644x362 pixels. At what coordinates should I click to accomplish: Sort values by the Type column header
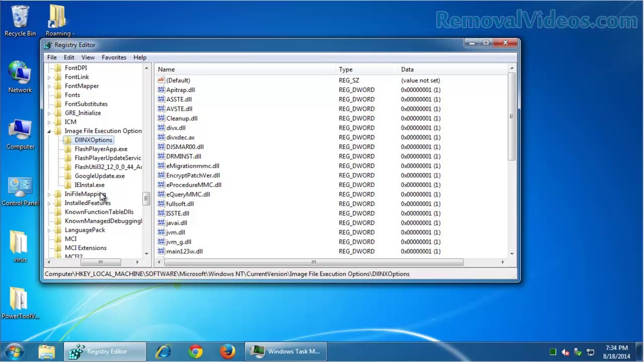point(367,69)
